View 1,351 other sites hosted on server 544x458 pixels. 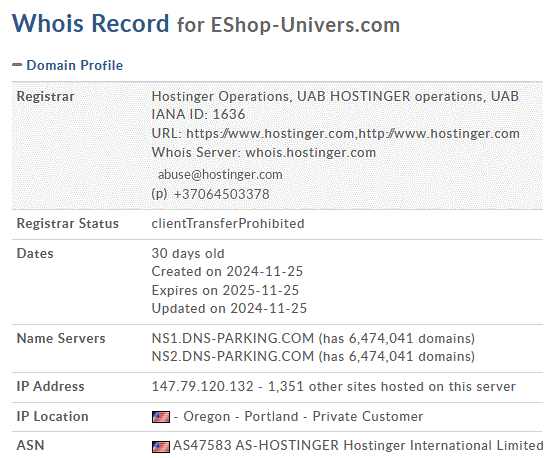point(392,387)
